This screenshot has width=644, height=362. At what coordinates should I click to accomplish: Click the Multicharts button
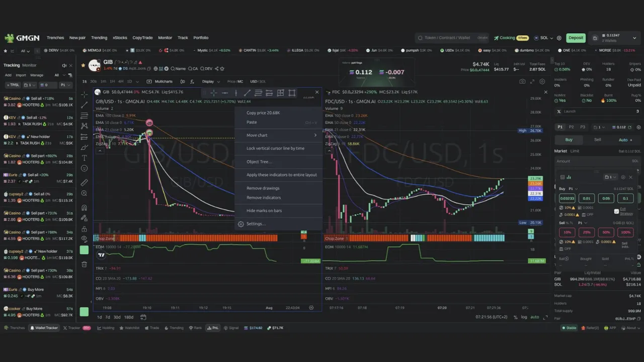(160, 81)
